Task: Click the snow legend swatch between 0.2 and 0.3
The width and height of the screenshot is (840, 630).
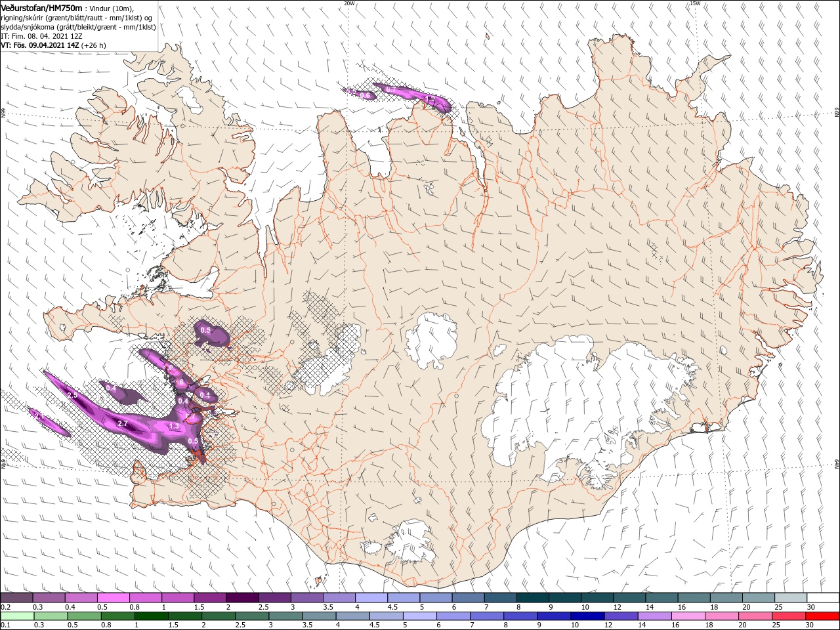Action: point(16,597)
